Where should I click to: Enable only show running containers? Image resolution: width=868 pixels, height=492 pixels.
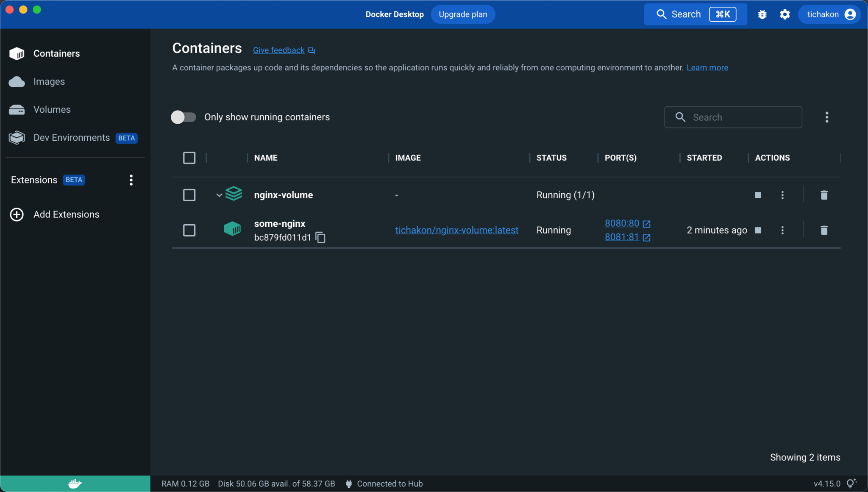pyautogui.click(x=184, y=117)
